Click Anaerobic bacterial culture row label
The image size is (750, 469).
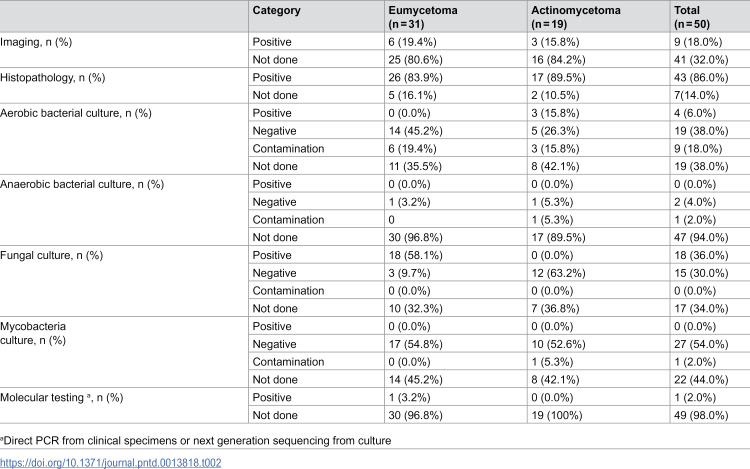pyautogui.click(x=82, y=184)
